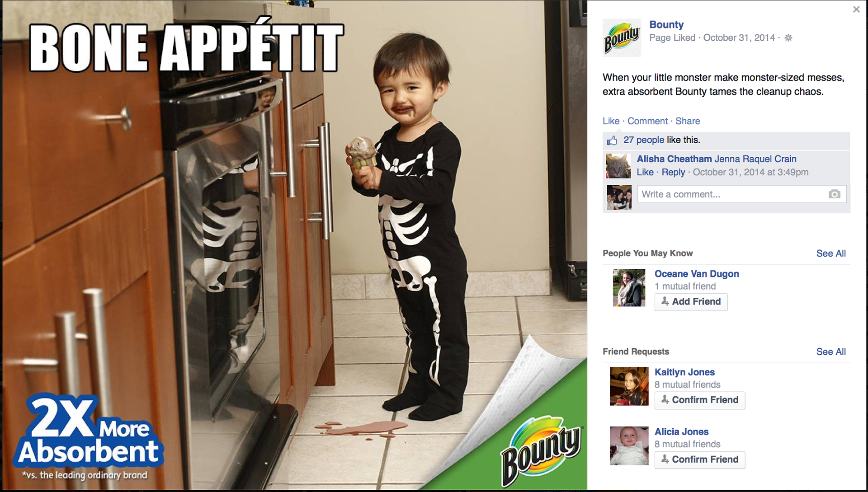Open Oceane Van Dugon's profile picture
868x492 pixels.
pyautogui.click(x=629, y=288)
